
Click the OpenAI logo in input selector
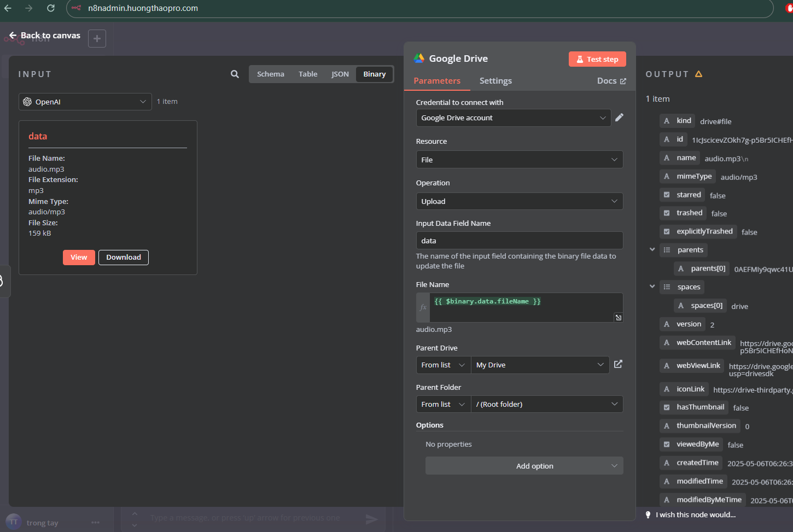pyautogui.click(x=27, y=102)
